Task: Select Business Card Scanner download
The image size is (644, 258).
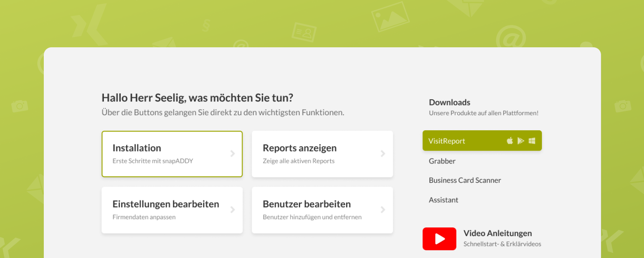Action: click(x=465, y=180)
